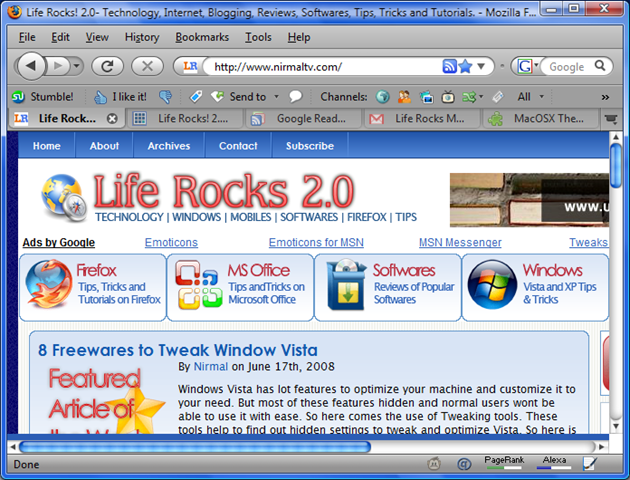The width and height of the screenshot is (630, 480).
Task: Click the speech bubble reviews icon
Action: (x=295, y=97)
